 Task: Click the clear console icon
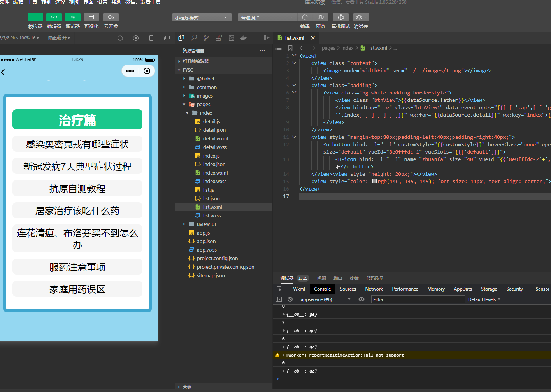click(290, 299)
